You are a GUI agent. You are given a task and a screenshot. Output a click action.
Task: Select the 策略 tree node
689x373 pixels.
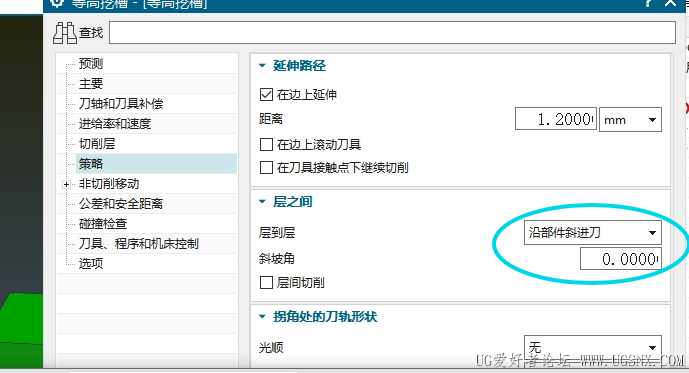pyautogui.click(x=156, y=164)
